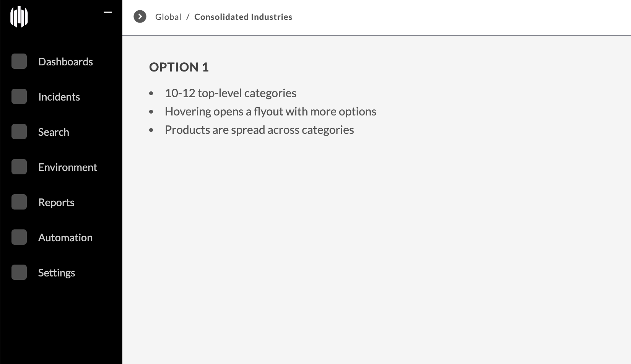Click the Environment sidebar icon

coord(19,167)
